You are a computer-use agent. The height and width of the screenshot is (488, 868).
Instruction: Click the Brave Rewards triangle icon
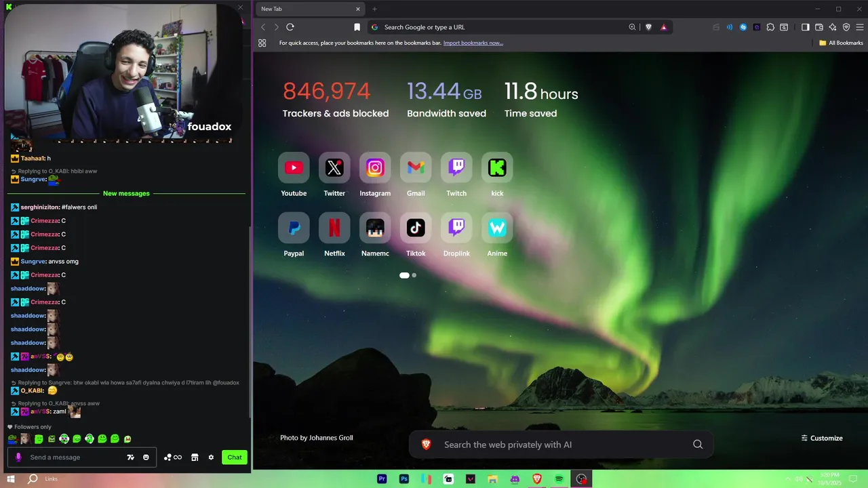tap(663, 27)
